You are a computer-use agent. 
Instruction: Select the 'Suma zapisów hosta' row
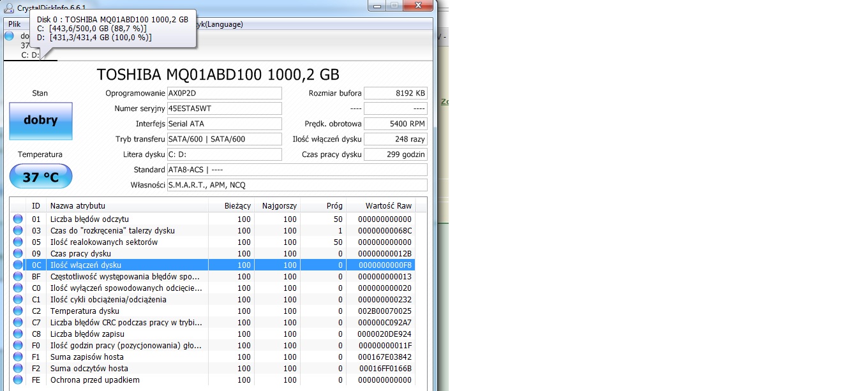pos(213,357)
